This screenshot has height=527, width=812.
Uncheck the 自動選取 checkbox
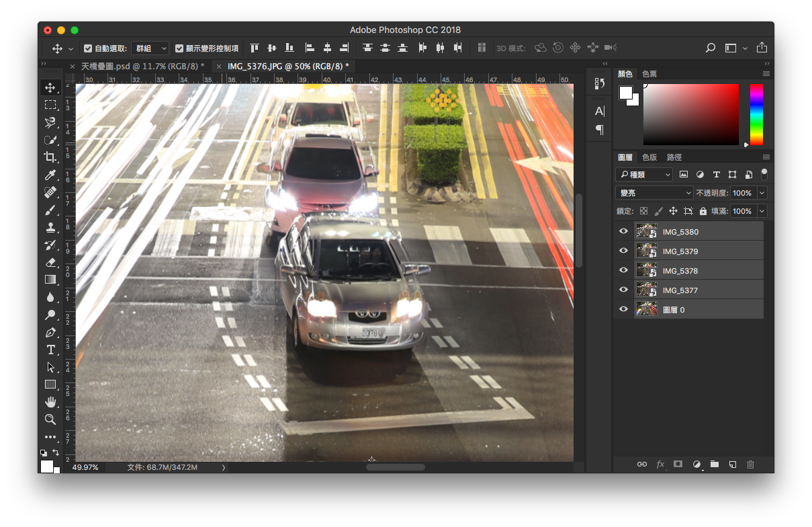88,48
